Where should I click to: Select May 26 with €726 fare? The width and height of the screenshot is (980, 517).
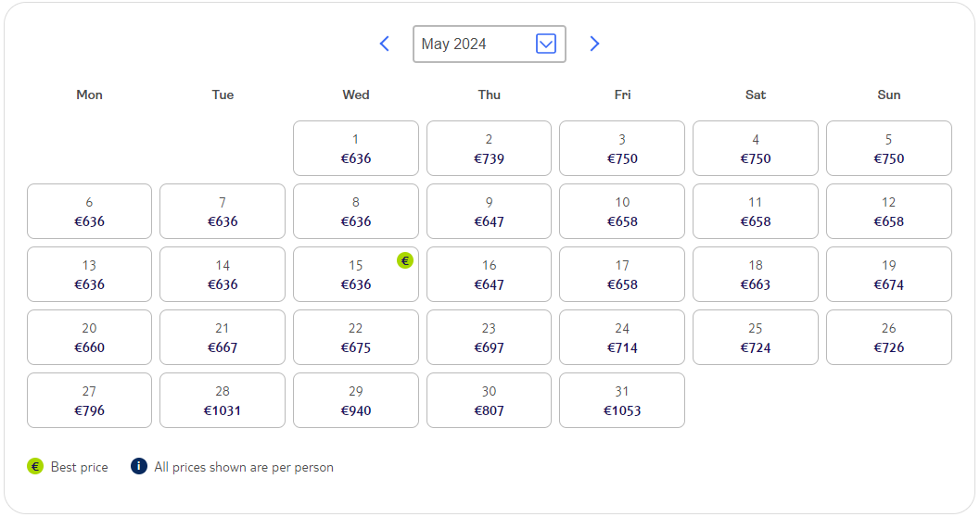(889, 338)
